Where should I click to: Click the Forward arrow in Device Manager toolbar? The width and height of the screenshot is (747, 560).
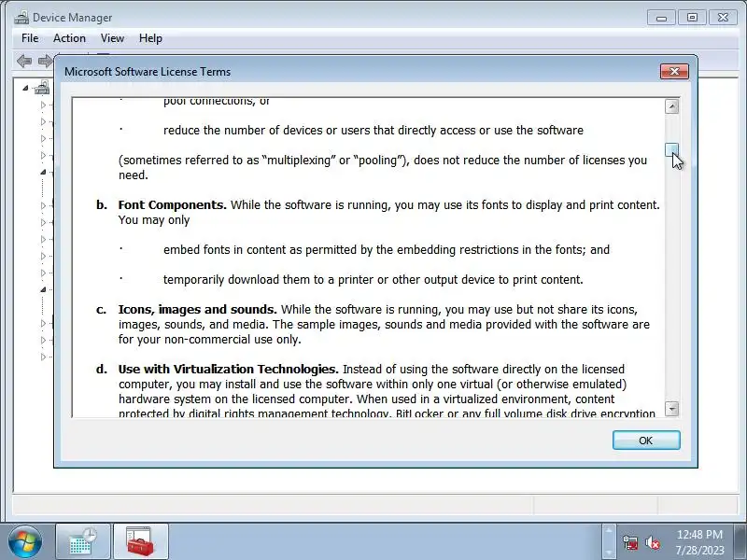(45, 61)
